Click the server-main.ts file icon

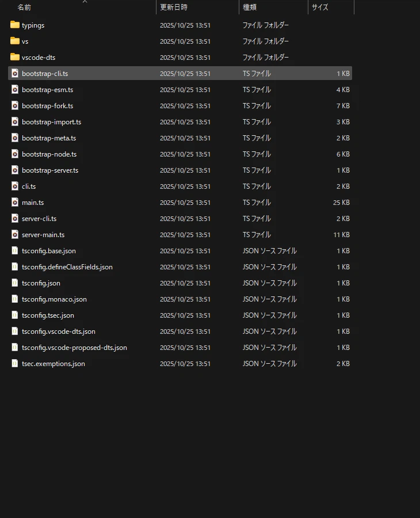15,234
